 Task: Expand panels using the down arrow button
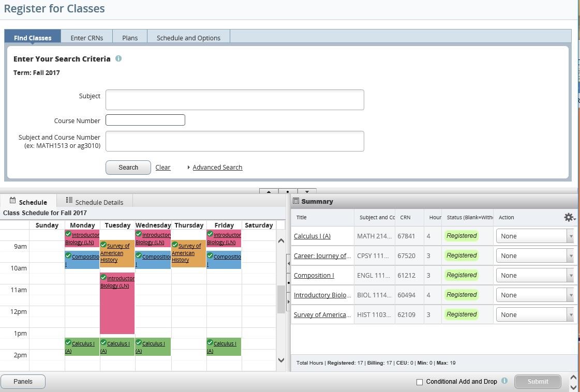(306, 192)
